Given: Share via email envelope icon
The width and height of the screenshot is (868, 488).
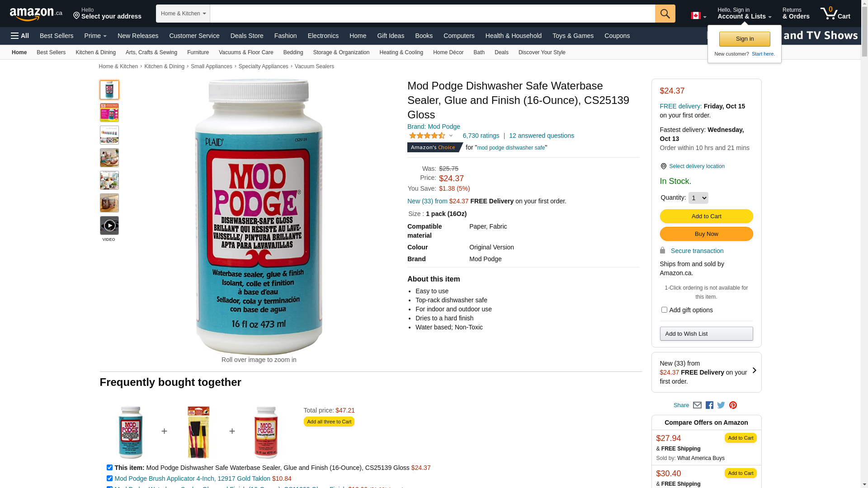Looking at the screenshot, I should coord(697,405).
